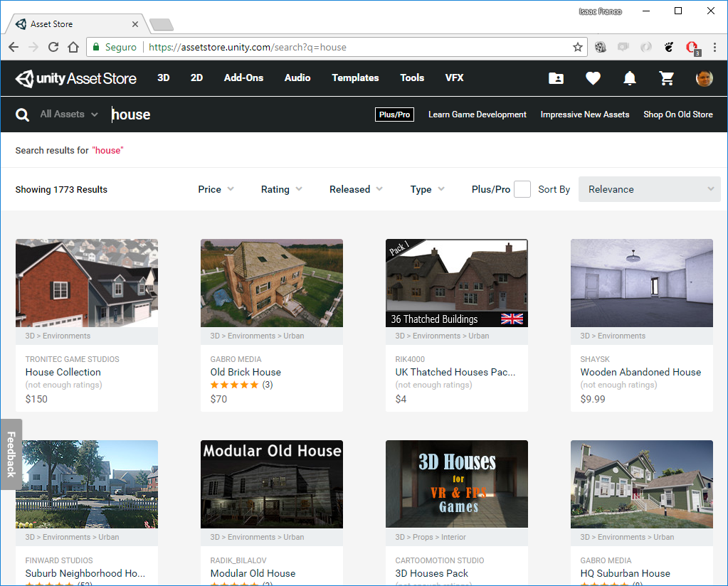Click the house search text field
The width and height of the screenshot is (728, 586).
tap(131, 114)
